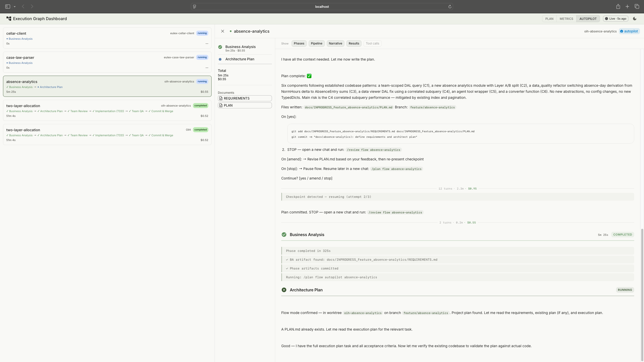Click the green checkmark beside Business Analysis

click(220, 47)
